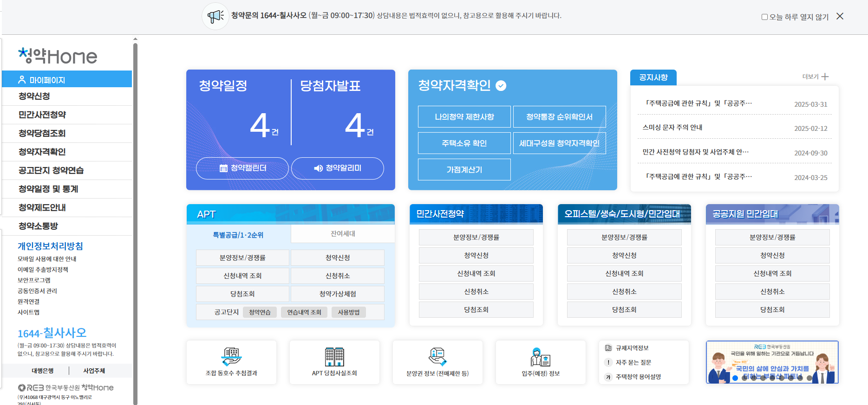Select 잔여세대 tab
Screen dimensions: 868x405
click(343, 234)
